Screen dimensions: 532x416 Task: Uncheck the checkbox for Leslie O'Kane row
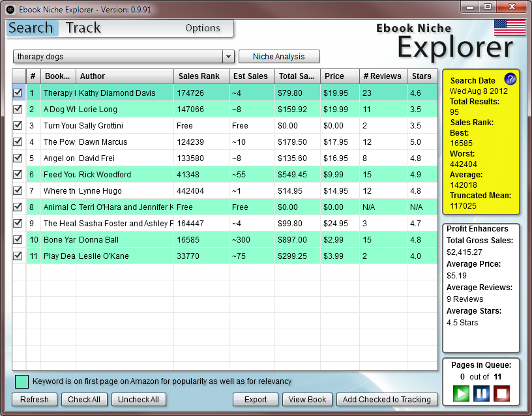pos(18,256)
